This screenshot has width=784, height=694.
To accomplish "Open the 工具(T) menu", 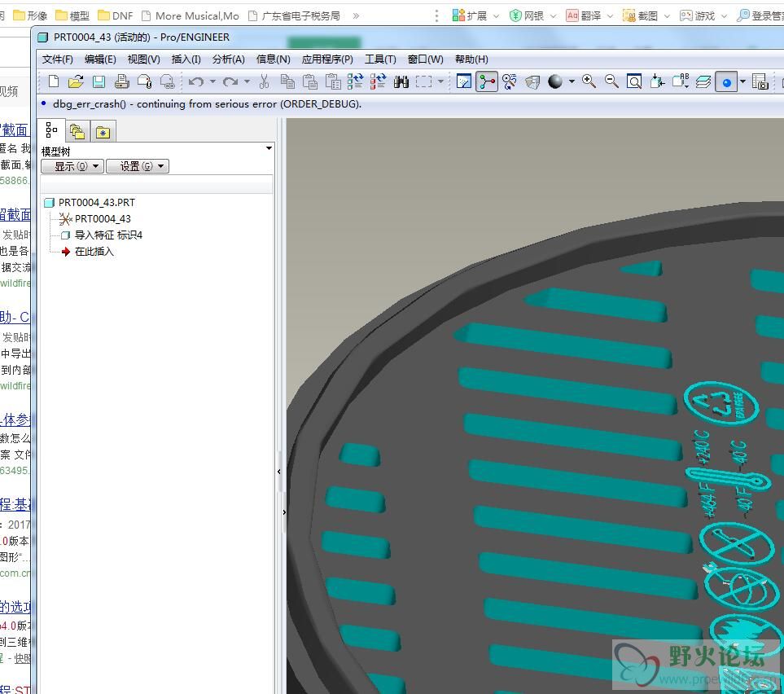I will [x=380, y=59].
